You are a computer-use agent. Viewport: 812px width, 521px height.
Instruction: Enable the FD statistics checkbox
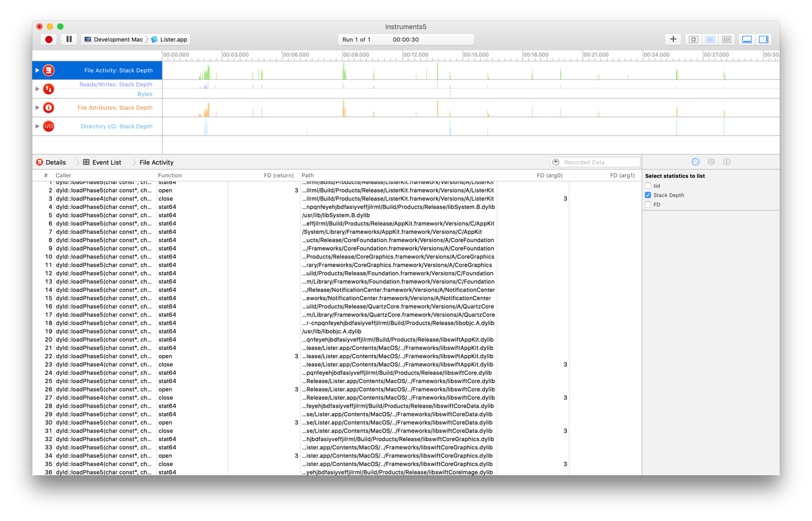(x=648, y=204)
